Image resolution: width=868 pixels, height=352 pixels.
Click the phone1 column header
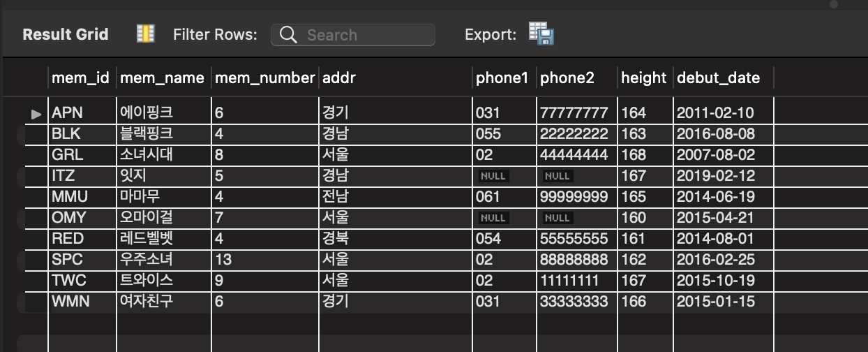(x=504, y=78)
